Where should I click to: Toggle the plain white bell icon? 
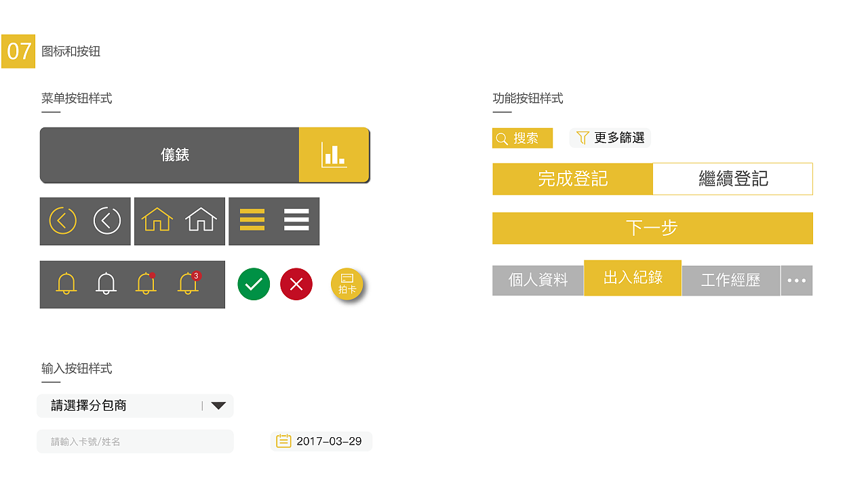click(106, 284)
